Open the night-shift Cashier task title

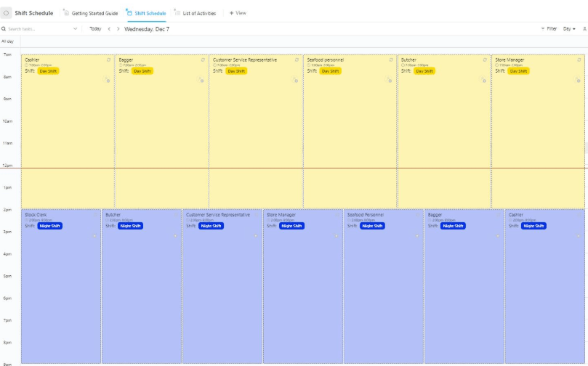coord(515,215)
